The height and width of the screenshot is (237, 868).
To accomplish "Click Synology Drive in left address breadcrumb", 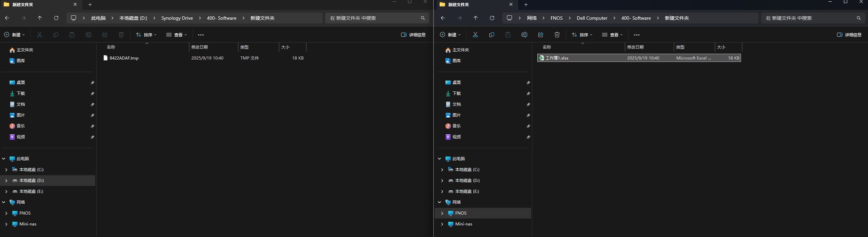I will click(x=177, y=18).
